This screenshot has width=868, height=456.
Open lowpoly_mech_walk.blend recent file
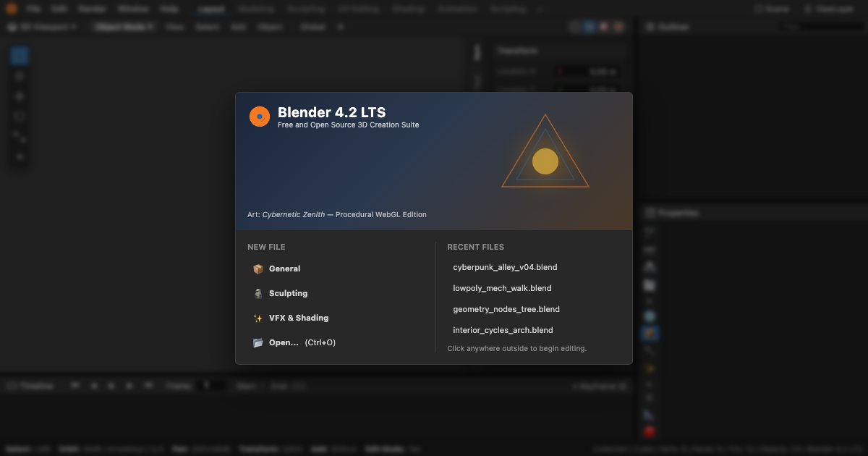[x=534, y=288]
